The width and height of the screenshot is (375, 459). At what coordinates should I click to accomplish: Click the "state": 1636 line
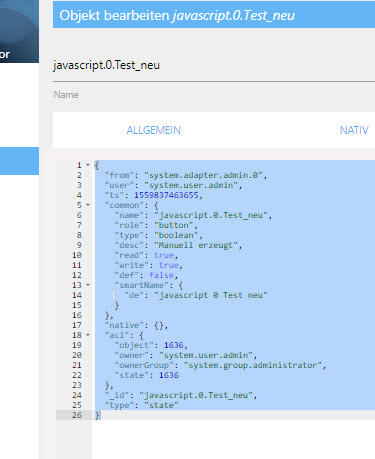[147, 375]
